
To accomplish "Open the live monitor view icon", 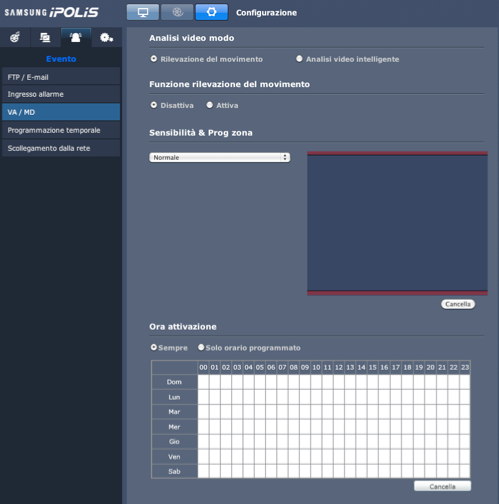I will tap(143, 12).
